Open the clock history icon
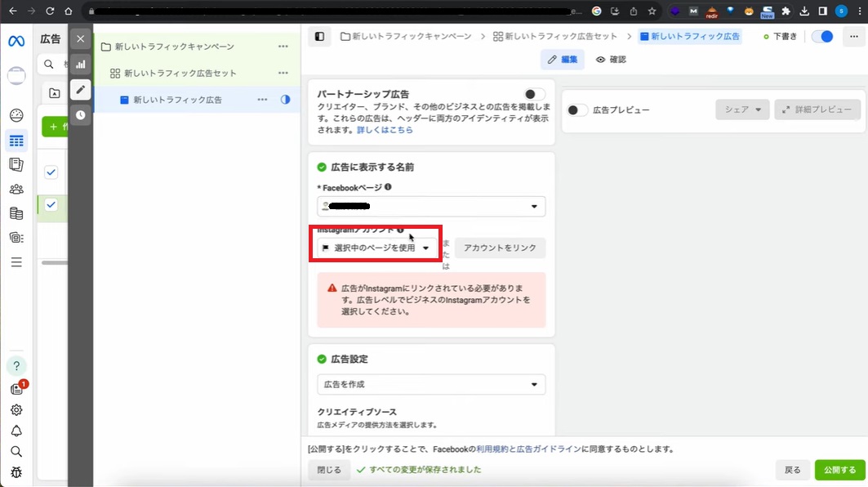Image resolution: width=868 pixels, height=487 pixels. click(80, 115)
